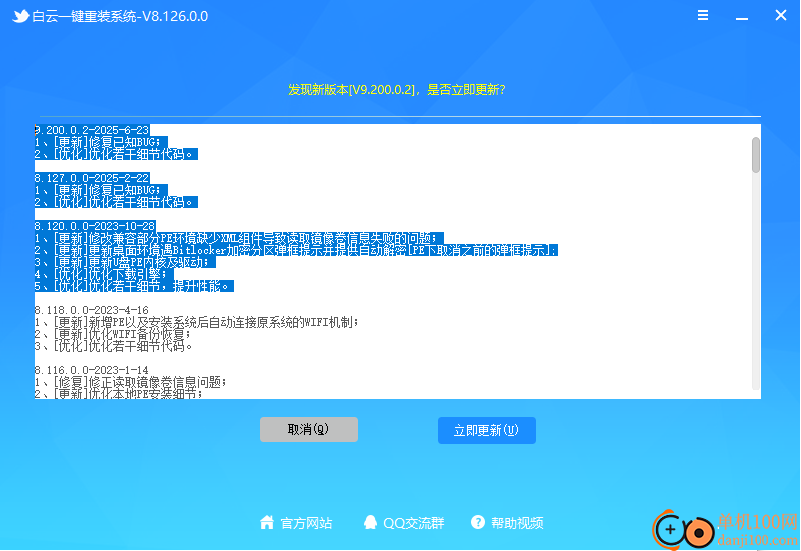This screenshot has height=551, width=801.
Task: Click the help question mark icon
Action: [478, 522]
